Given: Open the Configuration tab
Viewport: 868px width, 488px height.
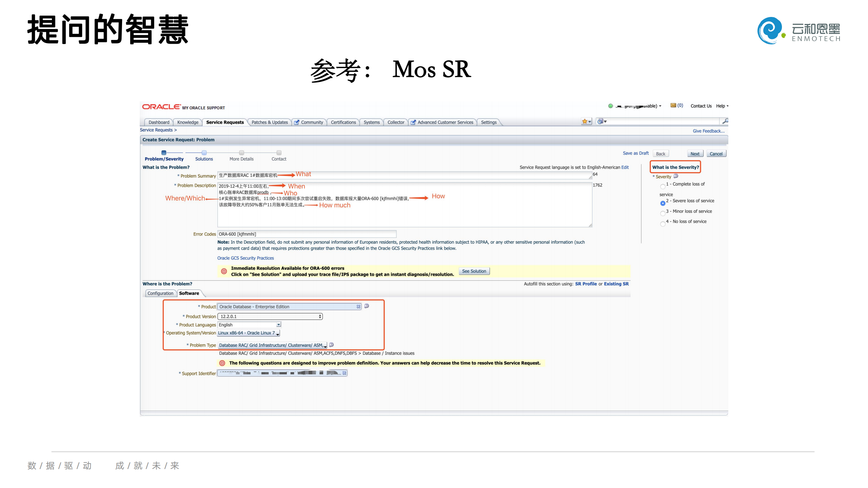Looking at the screenshot, I should click(160, 293).
